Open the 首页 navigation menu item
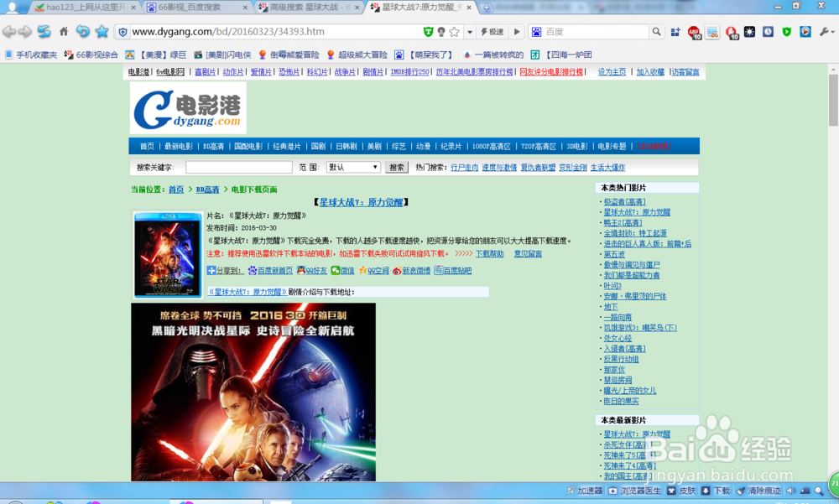The height and width of the screenshot is (504, 839). coord(147,146)
